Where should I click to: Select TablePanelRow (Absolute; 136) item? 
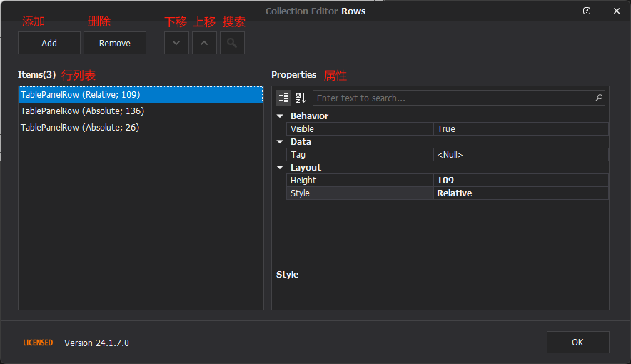141,111
